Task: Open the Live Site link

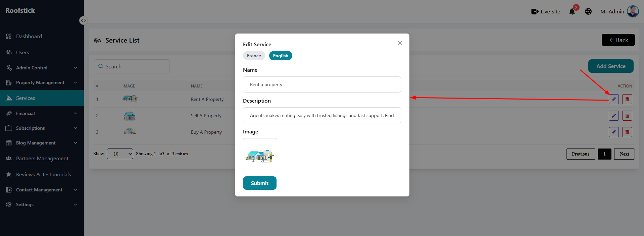Action: point(546,11)
